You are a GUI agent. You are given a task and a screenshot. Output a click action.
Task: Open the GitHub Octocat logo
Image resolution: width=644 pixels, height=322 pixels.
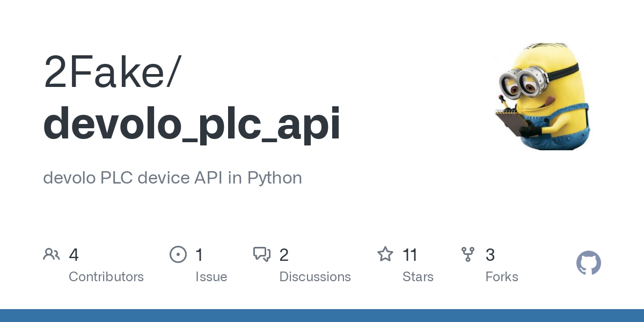pos(588,263)
